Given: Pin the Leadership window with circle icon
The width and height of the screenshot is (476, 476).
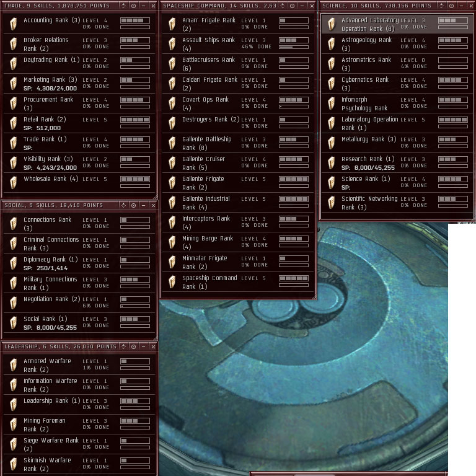Looking at the screenshot, I should click(x=133, y=346).
